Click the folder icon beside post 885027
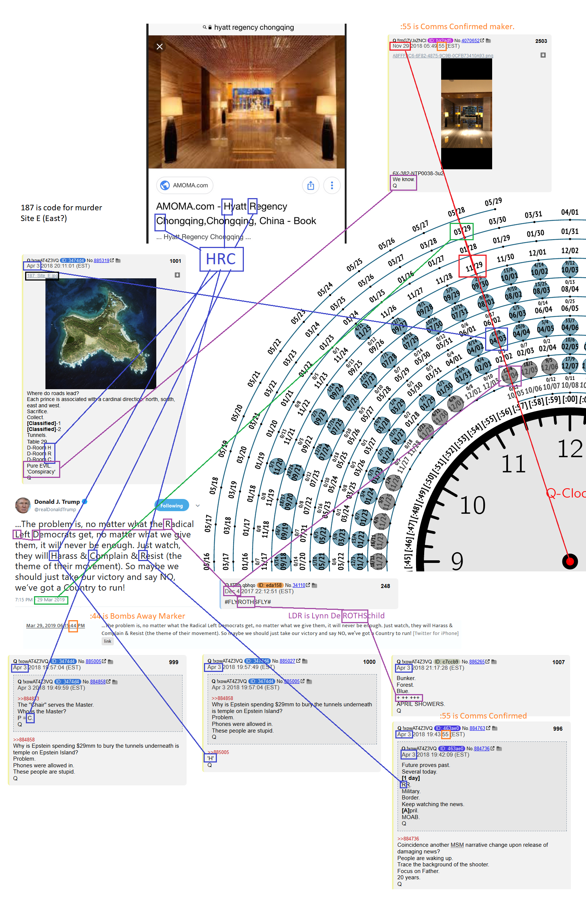This screenshot has height=924, width=586. pos(305,661)
